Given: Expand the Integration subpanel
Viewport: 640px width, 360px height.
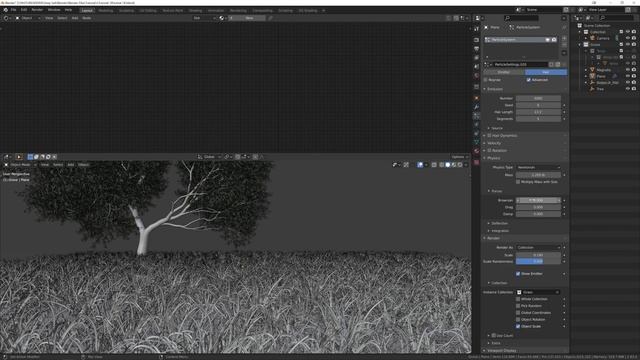Looking at the screenshot, I should pyautogui.click(x=500, y=231).
